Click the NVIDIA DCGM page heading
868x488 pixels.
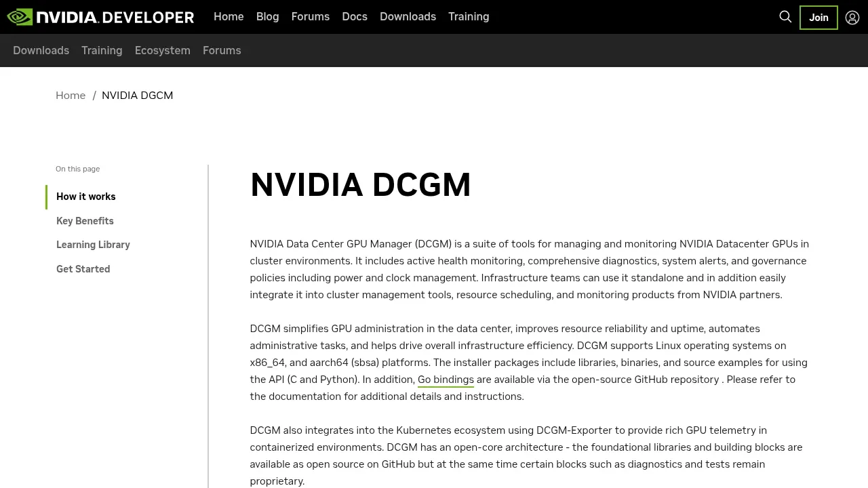pos(361,185)
